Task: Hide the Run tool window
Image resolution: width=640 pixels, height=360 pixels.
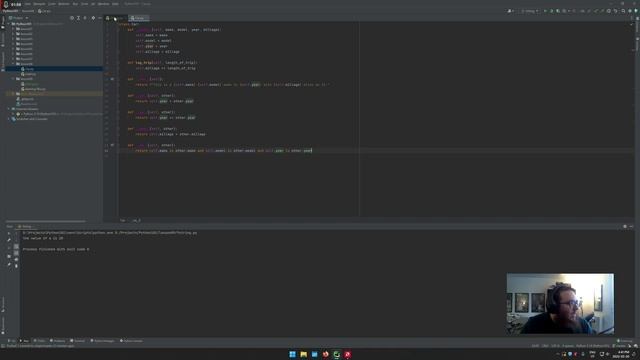Action: [x=631, y=227]
